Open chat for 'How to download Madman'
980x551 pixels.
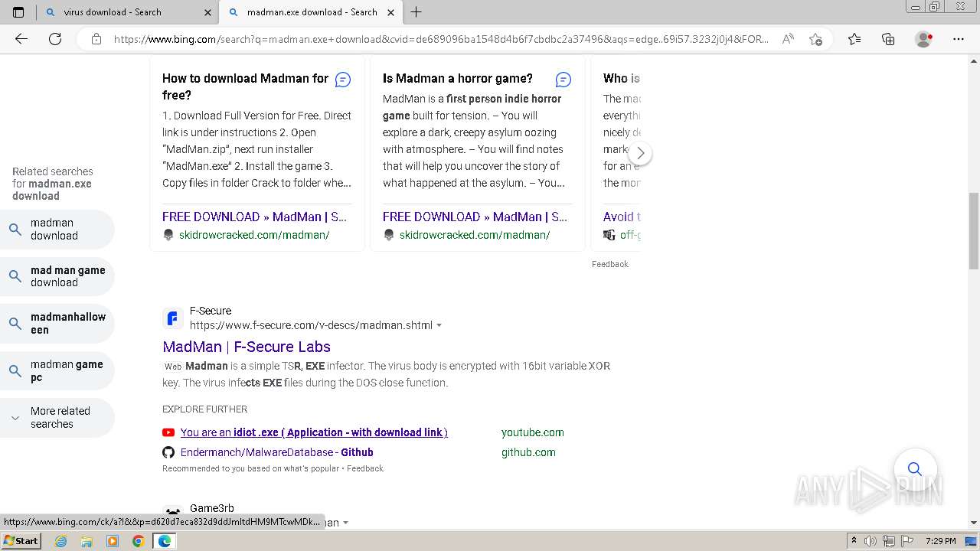tap(343, 80)
